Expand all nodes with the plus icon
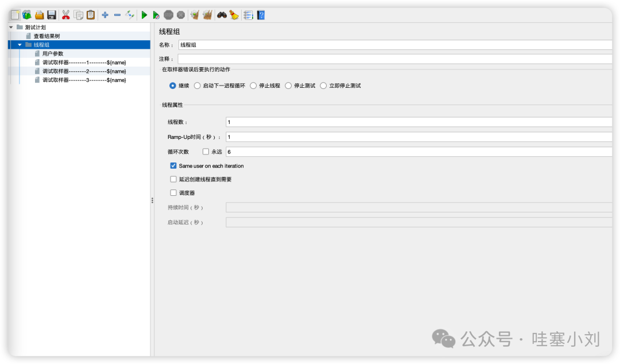The width and height of the screenshot is (620, 364). coord(105,15)
